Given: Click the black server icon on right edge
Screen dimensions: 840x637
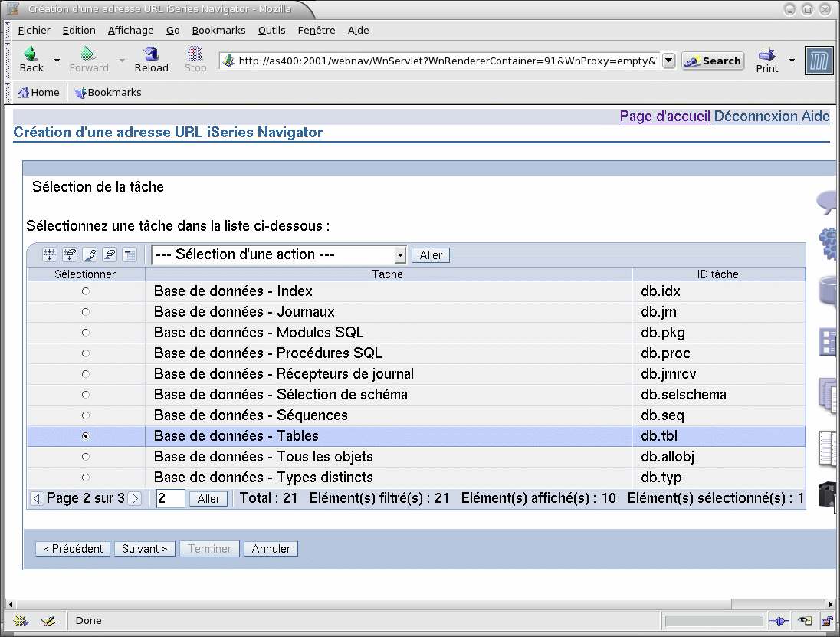Looking at the screenshot, I should tap(829, 494).
